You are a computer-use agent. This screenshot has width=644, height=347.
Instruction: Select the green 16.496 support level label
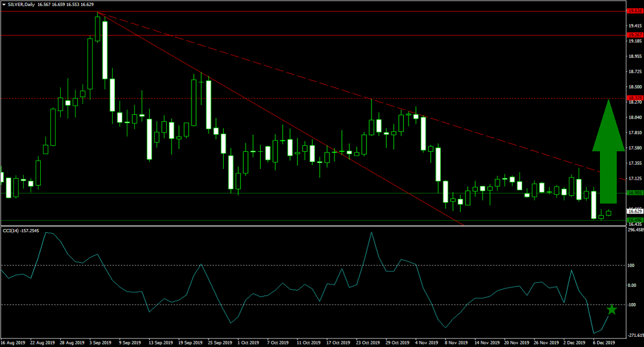click(x=635, y=220)
